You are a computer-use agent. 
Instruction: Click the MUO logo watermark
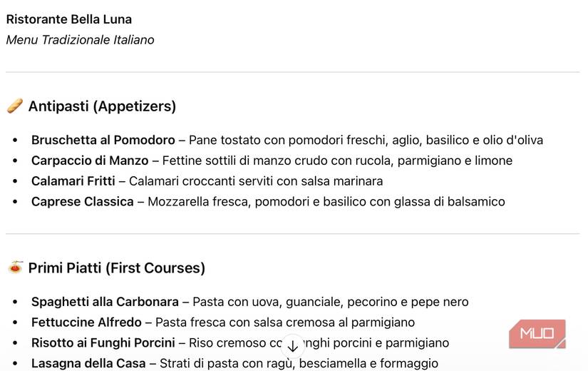[537, 334]
